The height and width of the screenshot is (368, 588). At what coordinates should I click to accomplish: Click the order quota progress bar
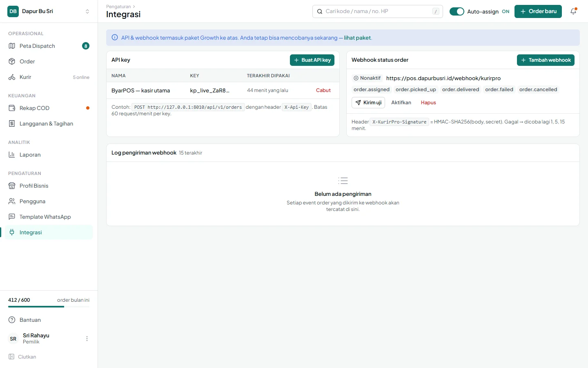[x=49, y=307]
